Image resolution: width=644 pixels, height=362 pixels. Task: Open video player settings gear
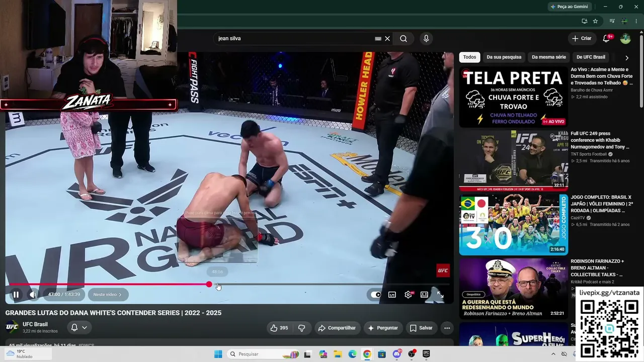coord(408,295)
